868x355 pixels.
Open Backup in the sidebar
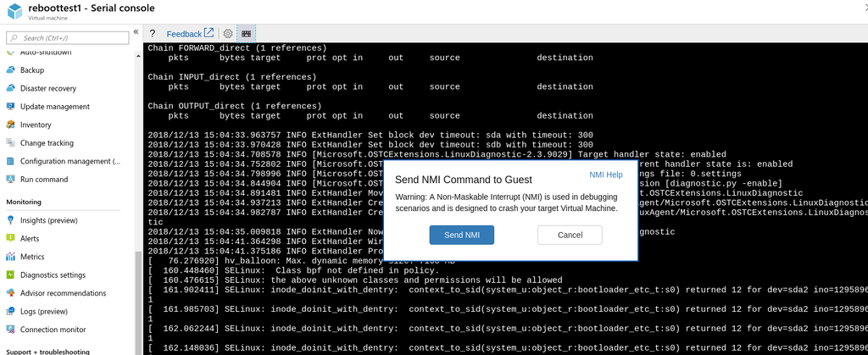pyautogui.click(x=32, y=70)
